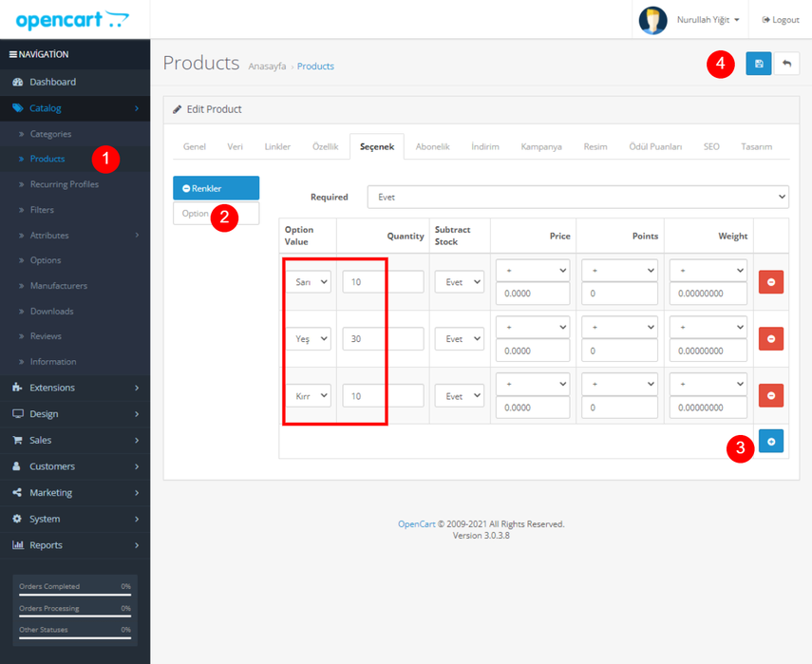The width and height of the screenshot is (812, 664).
Task: Switch to the Genel tab
Action: pos(194,146)
